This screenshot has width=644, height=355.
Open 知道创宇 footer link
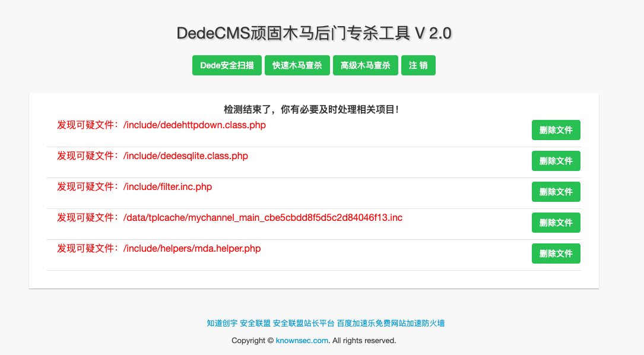pyautogui.click(x=222, y=324)
